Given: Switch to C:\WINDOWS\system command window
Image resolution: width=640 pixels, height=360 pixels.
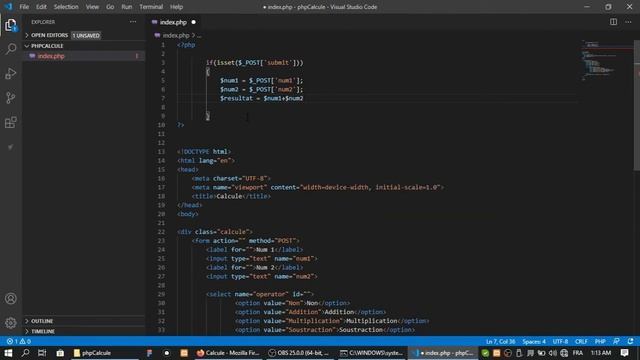Looking at the screenshot, I should click(371, 353).
